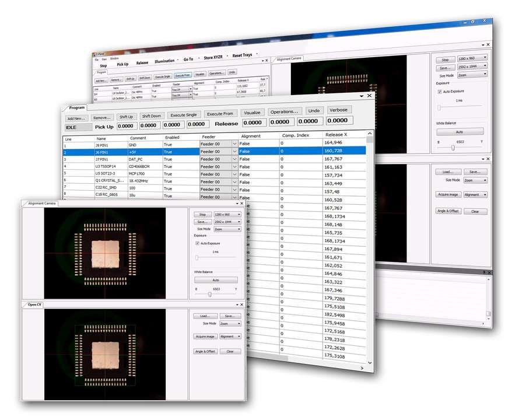Click Release in the rear window toolbar

(142, 62)
